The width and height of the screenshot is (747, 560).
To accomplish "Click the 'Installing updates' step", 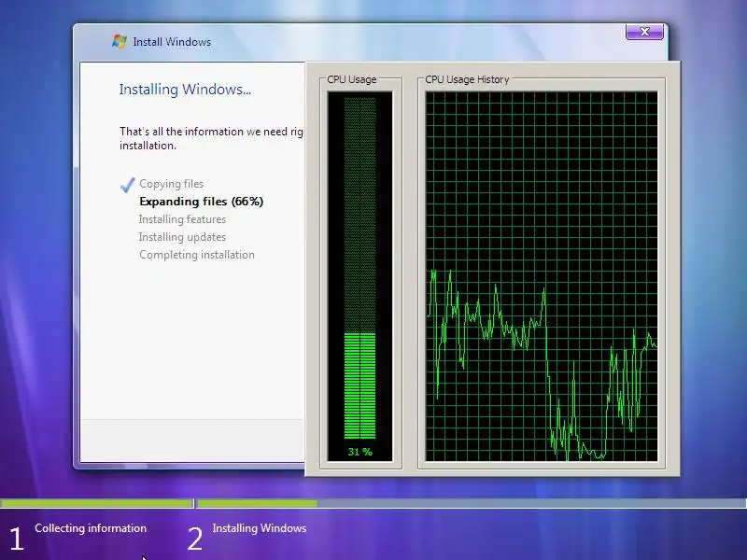I will [x=182, y=237].
